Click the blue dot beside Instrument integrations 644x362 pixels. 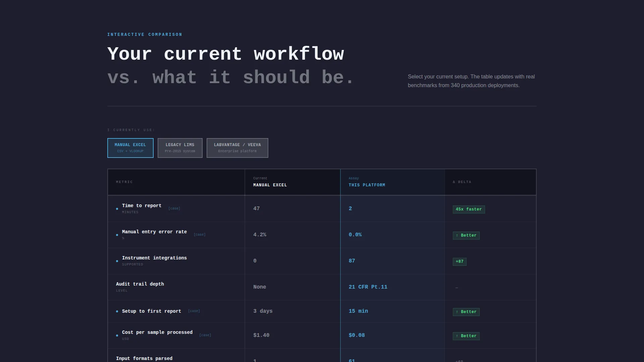coord(117,261)
